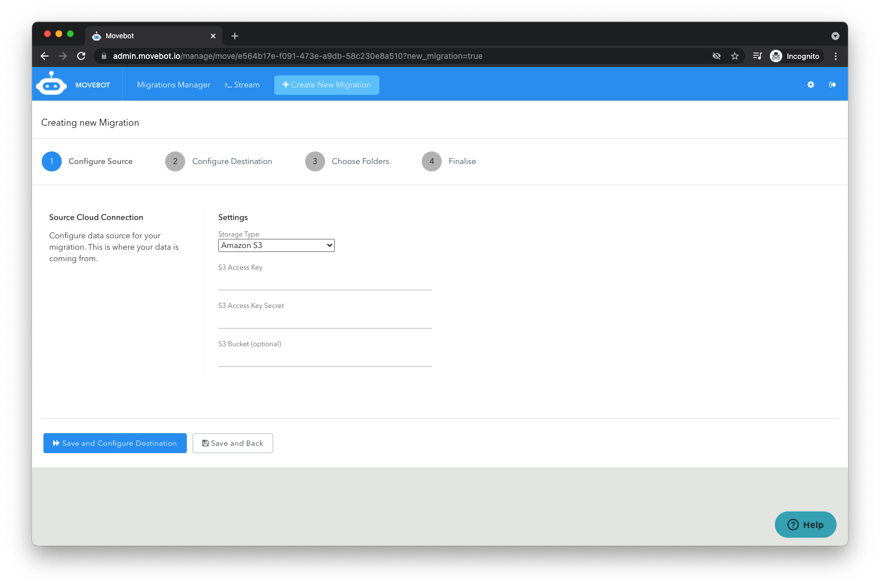The image size is (880, 588).
Task: Click Create New Migration button
Action: pyautogui.click(x=327, y=85)
